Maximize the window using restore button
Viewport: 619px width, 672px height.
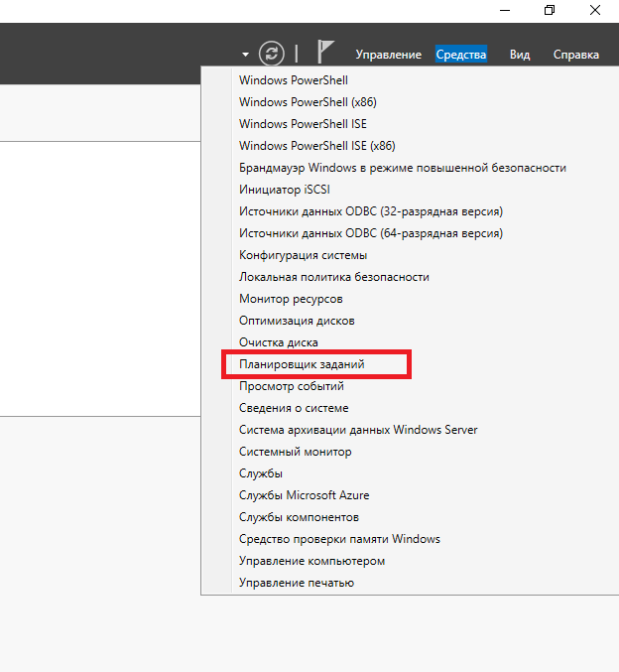click(550, 10)
